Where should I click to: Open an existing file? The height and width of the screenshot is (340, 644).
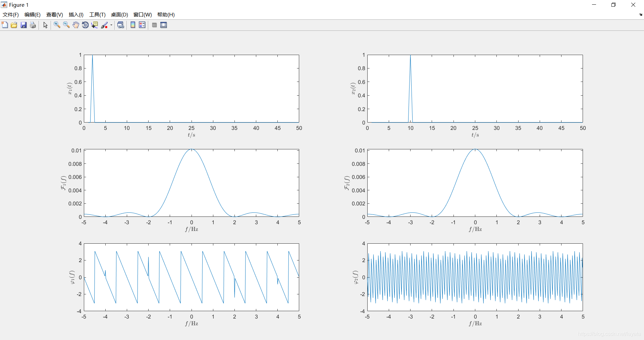pos(14,25)
